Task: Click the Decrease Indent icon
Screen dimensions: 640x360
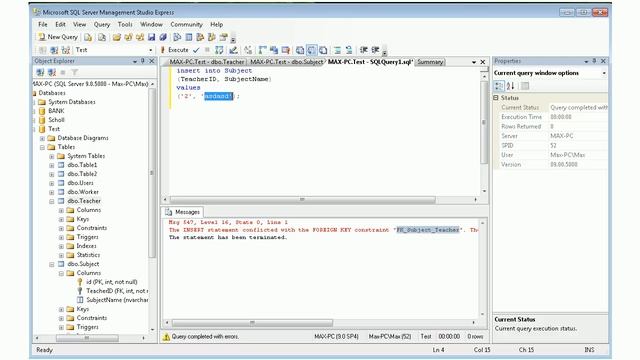Action: click(x=364, y=50)
